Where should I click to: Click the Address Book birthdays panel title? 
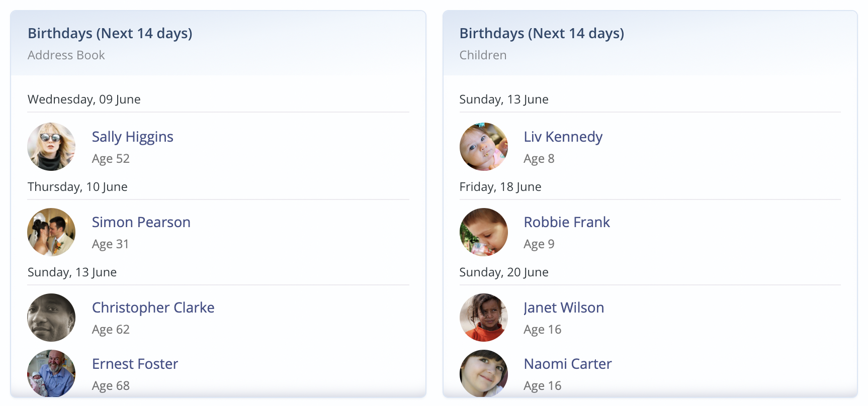pyautogui.click(x=110, y=33)
